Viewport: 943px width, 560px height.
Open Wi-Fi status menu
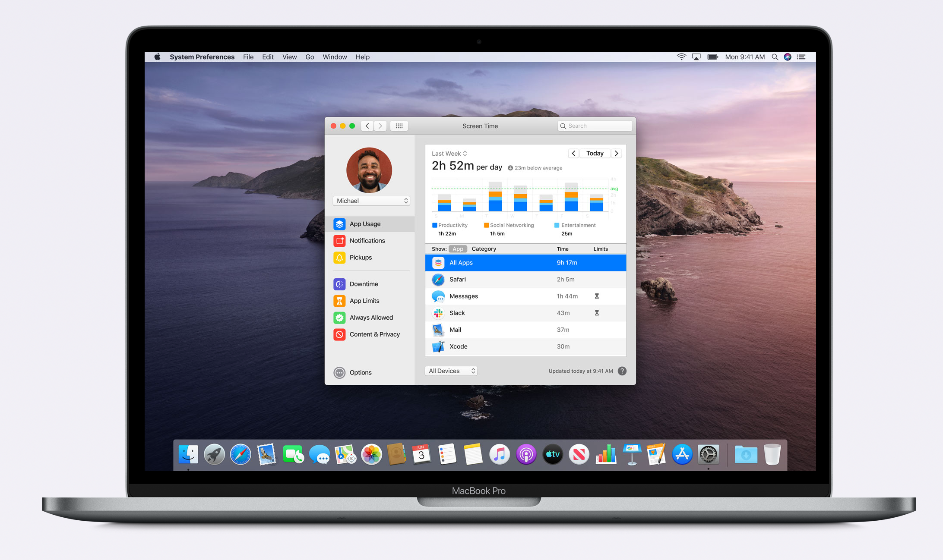coord(681,57)
